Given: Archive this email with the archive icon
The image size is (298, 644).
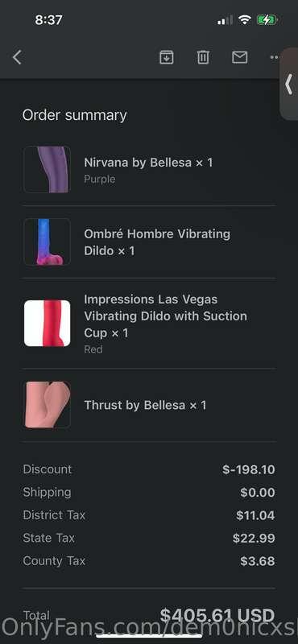Looking at the screenshot, I should point(167,57).
